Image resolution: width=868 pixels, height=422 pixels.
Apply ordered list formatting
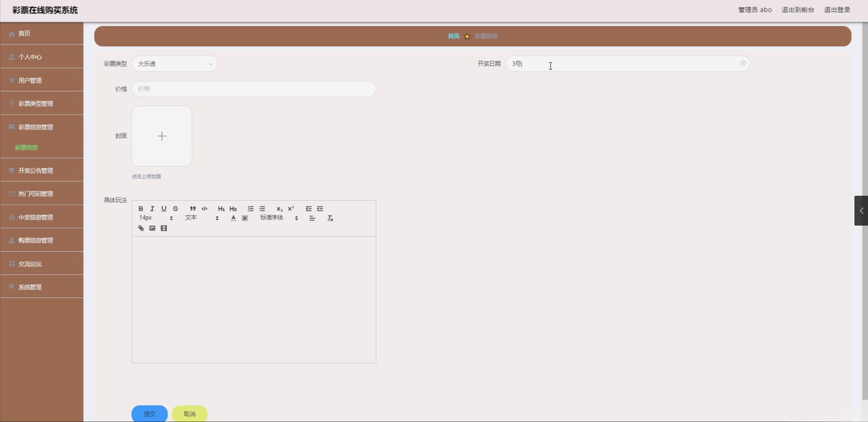pyautogui.click(x=250, y=209)
